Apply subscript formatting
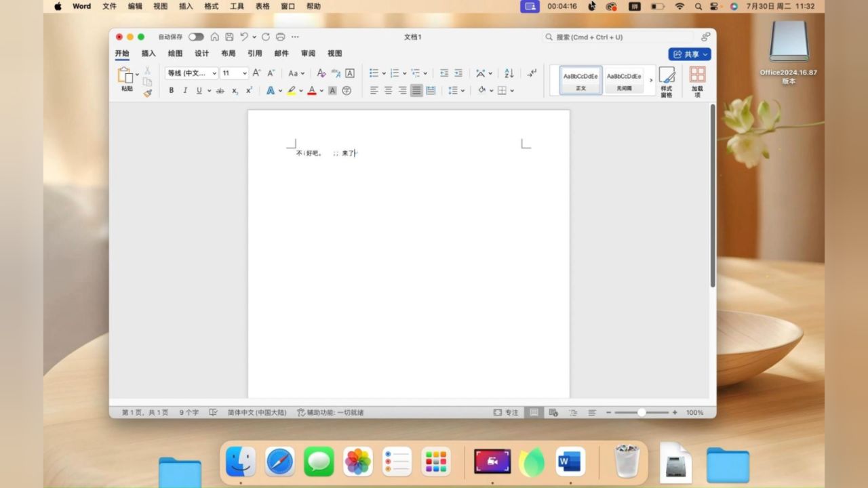 pos(234,90)
